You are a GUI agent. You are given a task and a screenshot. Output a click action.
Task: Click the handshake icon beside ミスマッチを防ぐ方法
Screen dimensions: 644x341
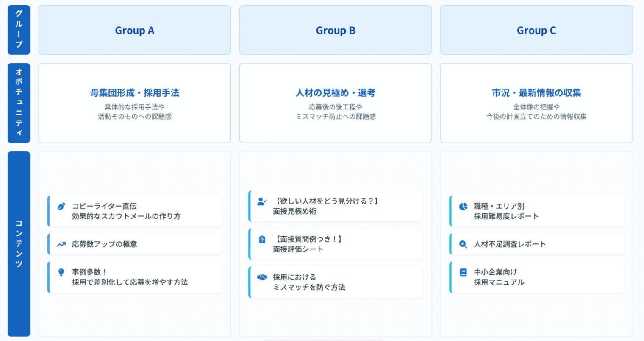point(262,277)
